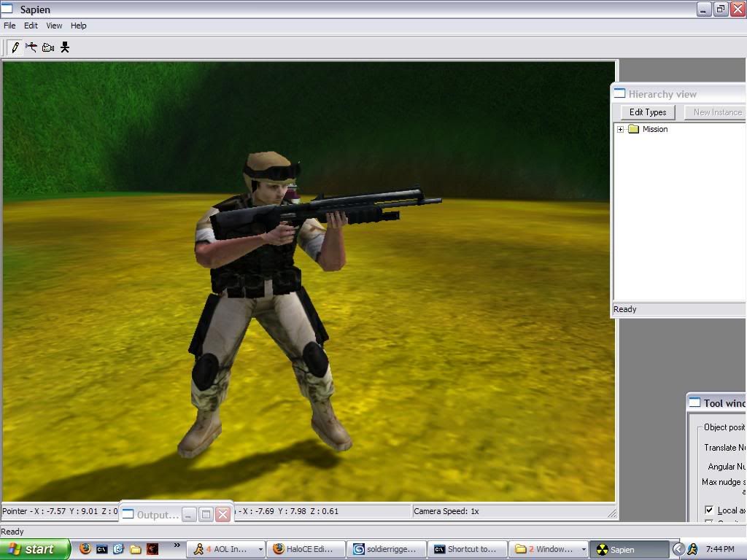Open command prompt from quick launch

coord(102,549)
